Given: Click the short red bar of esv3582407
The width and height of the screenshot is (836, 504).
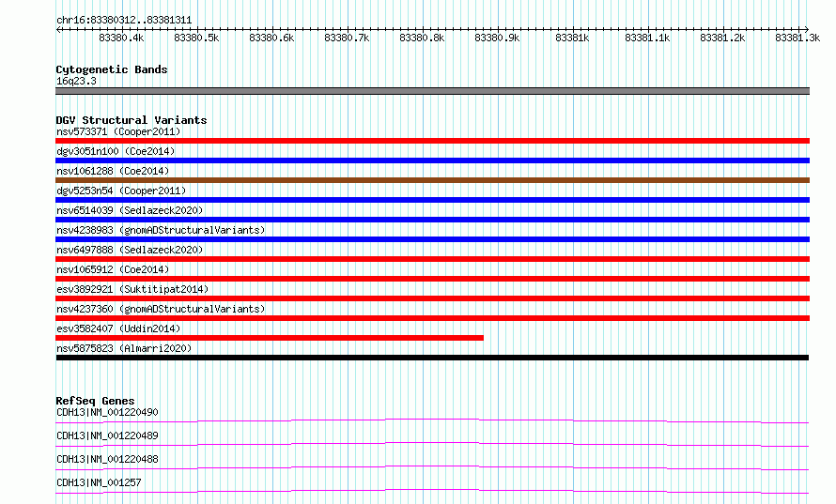Looking at the screenshot, I should click(270, 338).
